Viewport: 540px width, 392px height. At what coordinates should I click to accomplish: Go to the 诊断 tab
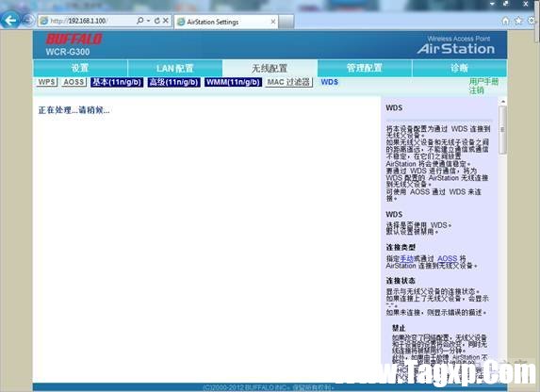459,68
